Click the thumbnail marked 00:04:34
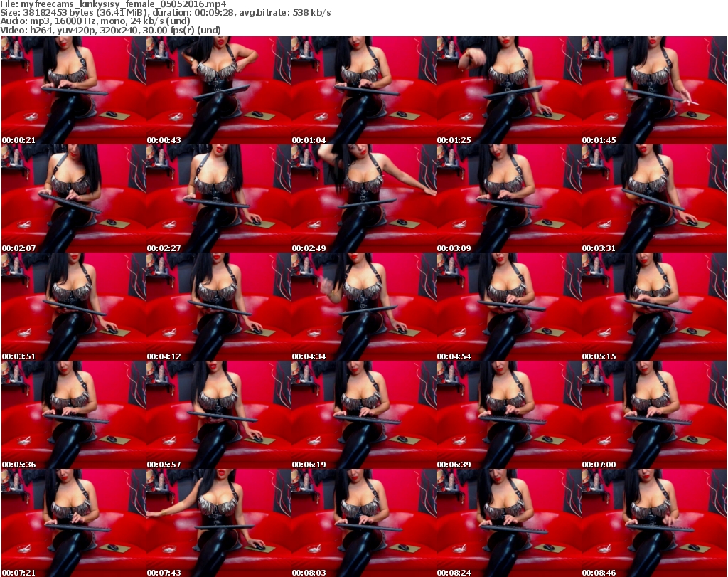The height and width of the screenshot is (577, 728). 363,307
